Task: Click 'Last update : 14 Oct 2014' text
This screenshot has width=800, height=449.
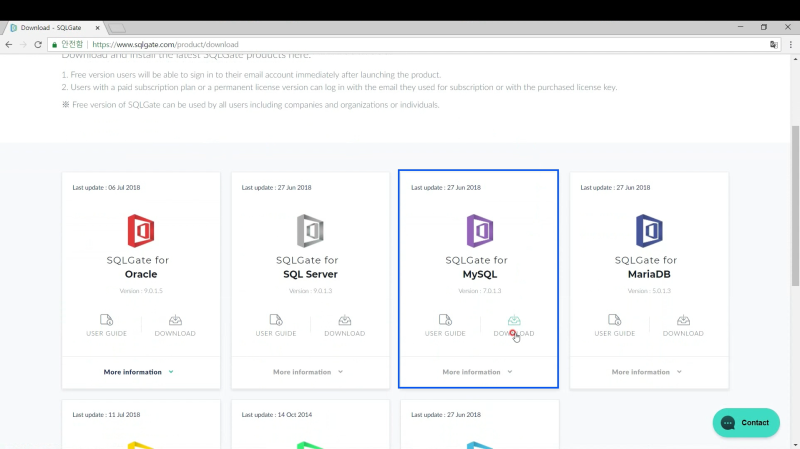Action: (x=277, y=414)
